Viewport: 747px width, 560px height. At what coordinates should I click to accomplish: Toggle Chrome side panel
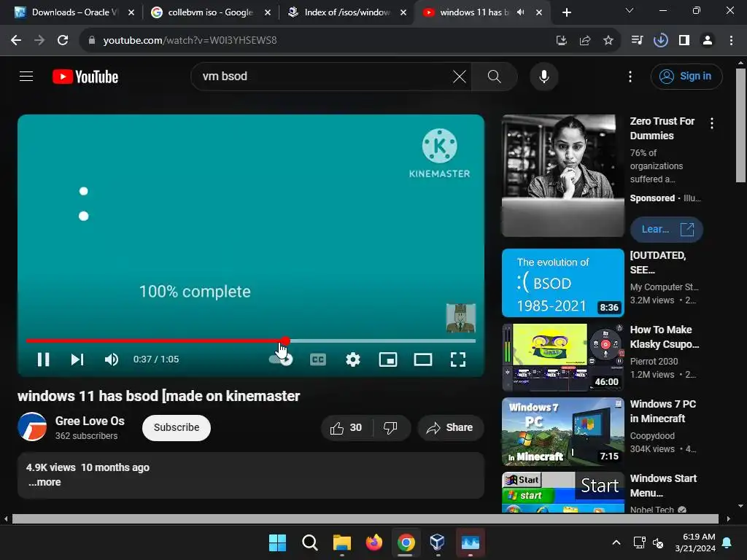(684, 41)
